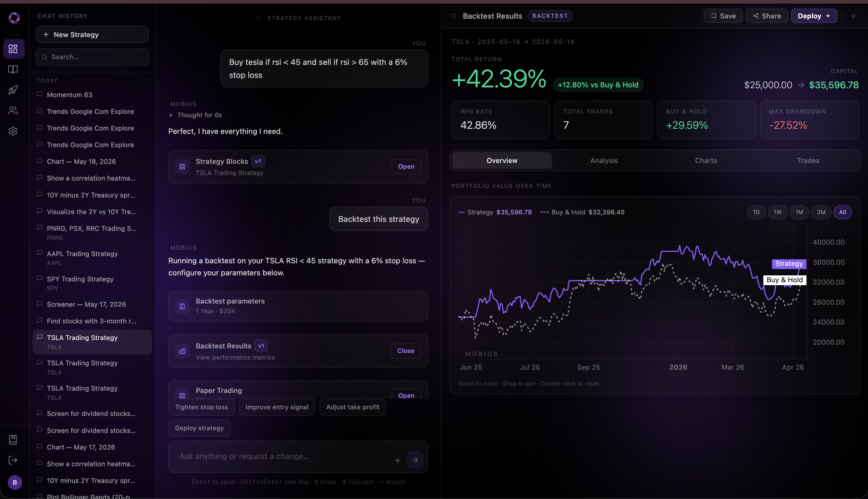The image size is (868, 499).
Task: Click the Paper Trading grid icon
Action: [x=182, y=395]
